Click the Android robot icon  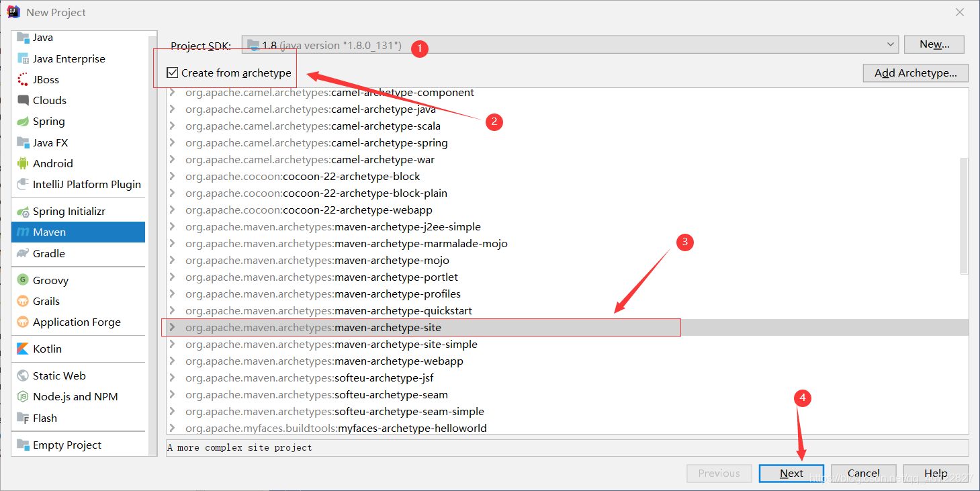23,163
